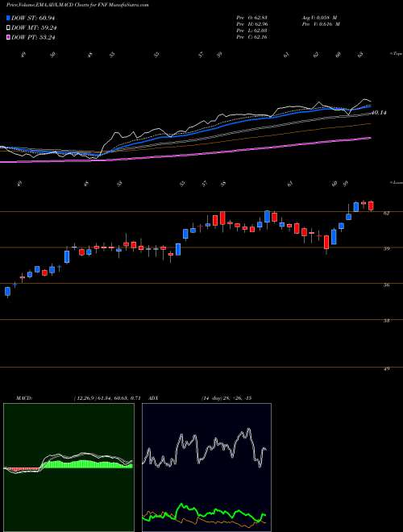The image size is (403, 532).
Task: Click the 53 price axis label
Action: [x=388, y=320]
